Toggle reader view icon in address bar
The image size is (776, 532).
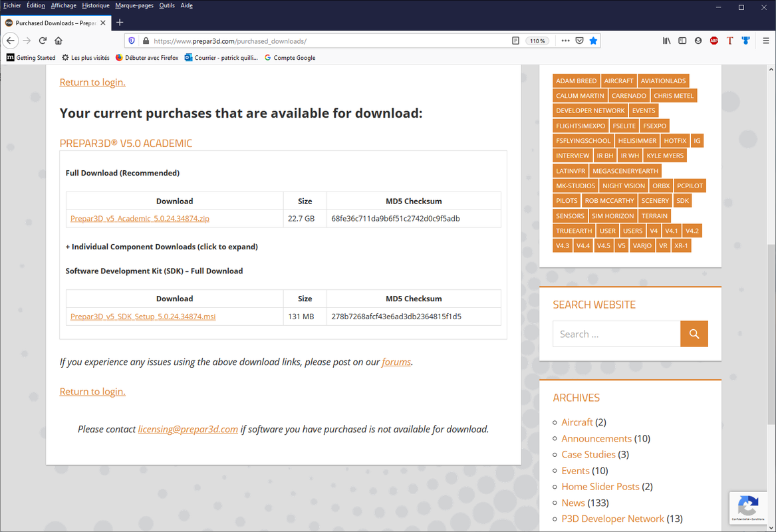click(x=515, y=41)
